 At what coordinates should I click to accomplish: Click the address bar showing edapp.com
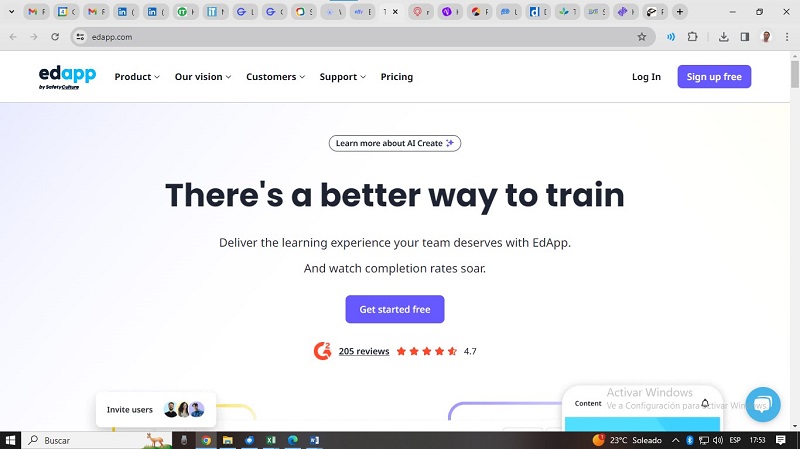362,37
